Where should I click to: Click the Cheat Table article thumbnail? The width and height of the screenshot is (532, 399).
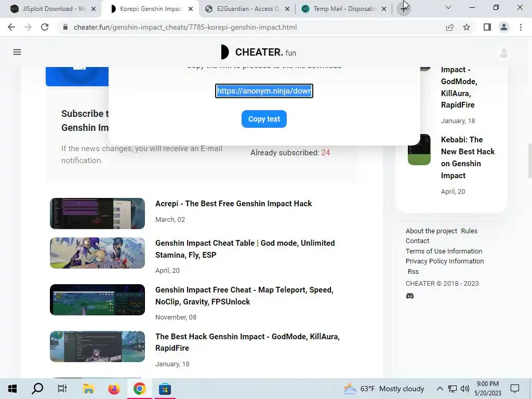[x=97, y=253]
